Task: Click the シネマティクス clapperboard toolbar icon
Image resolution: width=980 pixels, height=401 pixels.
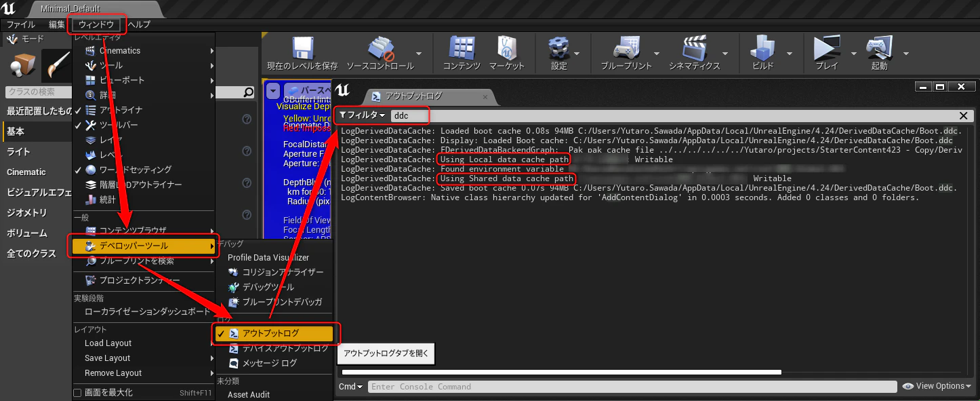Action: point(694,48)
